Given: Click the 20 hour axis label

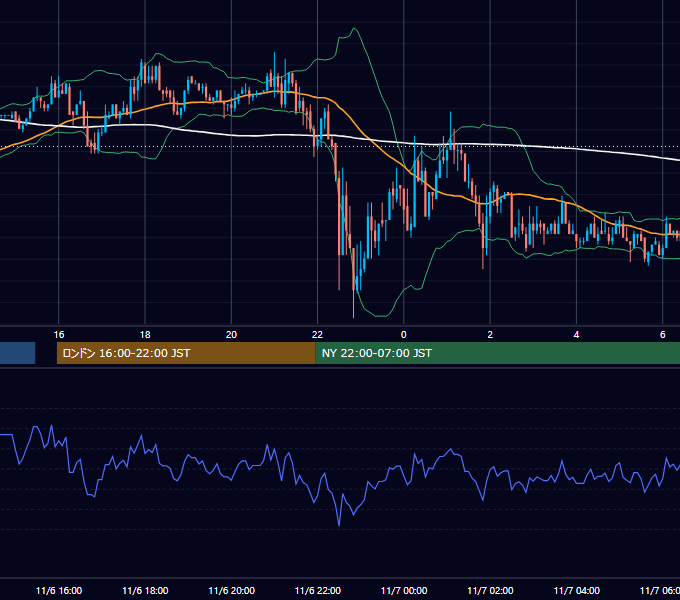Looking at the screenshot, I should point(231,335).
